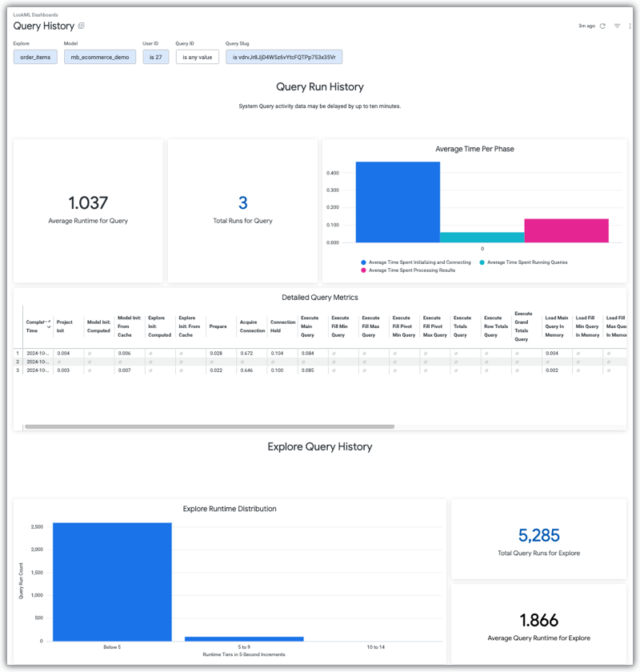Screen dimensions: 640x672
Task: Click the Total Runs for Query value 3
Action: [x=243, y=203]
